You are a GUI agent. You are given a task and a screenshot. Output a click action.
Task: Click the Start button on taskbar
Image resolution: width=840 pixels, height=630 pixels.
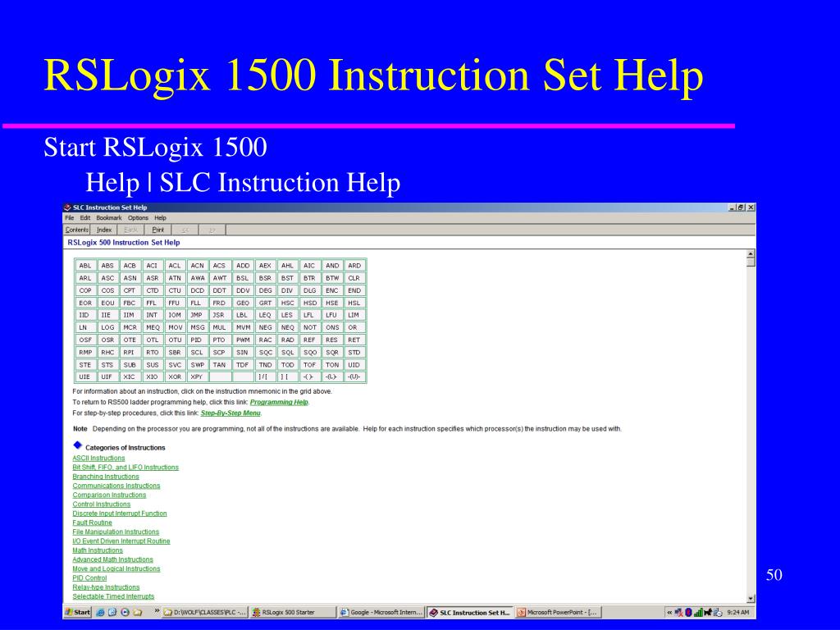(x=78, y=612)
